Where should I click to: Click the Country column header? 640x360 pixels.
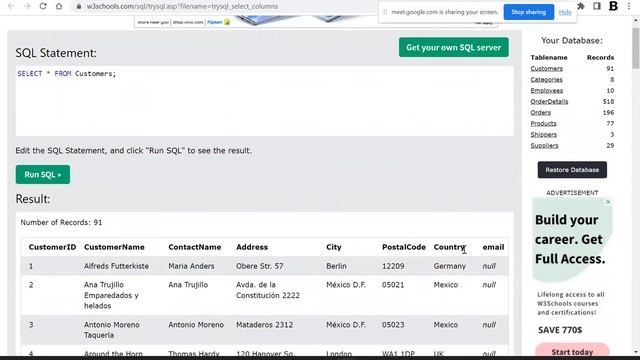[x=449, y=247]
